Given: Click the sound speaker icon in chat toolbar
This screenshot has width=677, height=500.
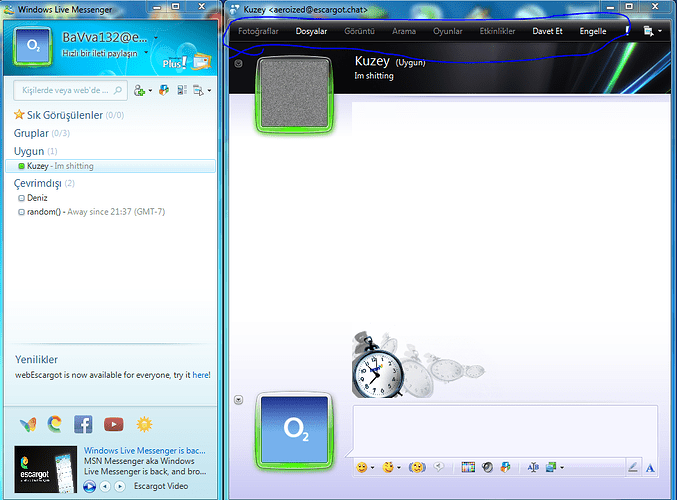Looking at the screenshot, I should click(x=487, y=467).
